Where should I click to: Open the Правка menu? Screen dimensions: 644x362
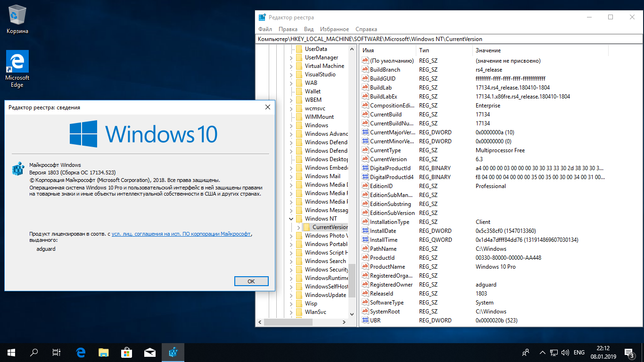pos(288,29)
